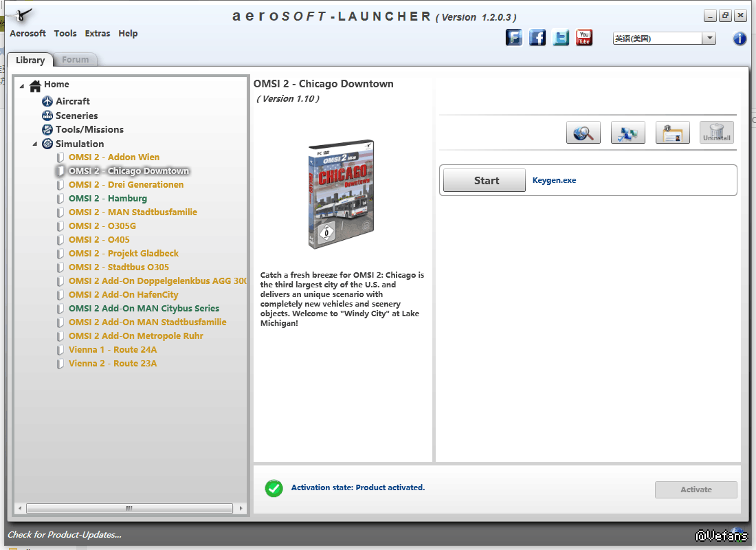
Task: Click the book icon beside OMSI 2 - Addon Wien
Action: pos(60,157)
